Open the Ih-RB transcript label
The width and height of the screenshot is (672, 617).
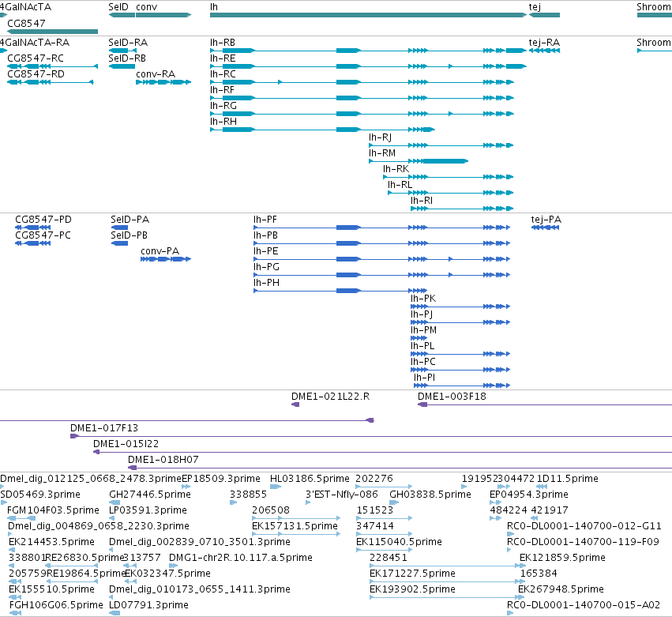click(223, 43)
